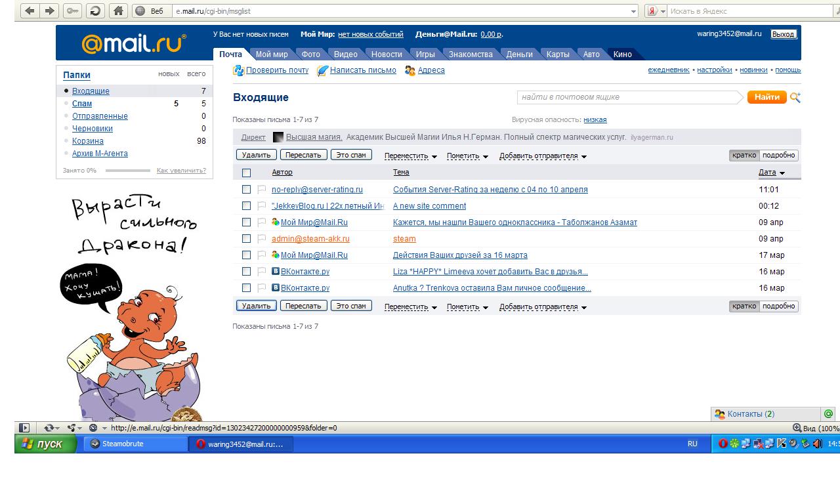Image resolution: width=840 pixels, height=504 pixels.
Task: Click the RU language indicator
Action: click(692, 444)
